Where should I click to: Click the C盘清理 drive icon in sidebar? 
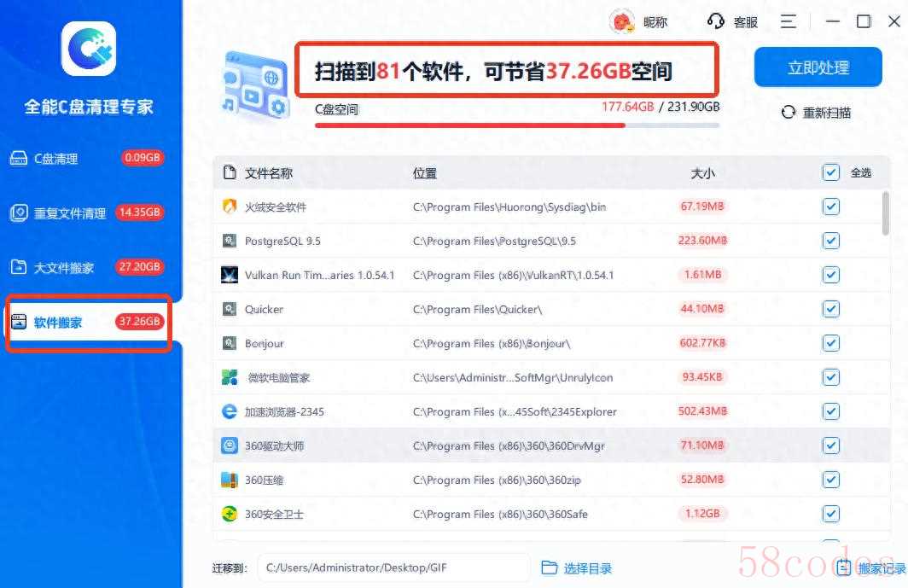pyautogui.click(x=19, y=158)
